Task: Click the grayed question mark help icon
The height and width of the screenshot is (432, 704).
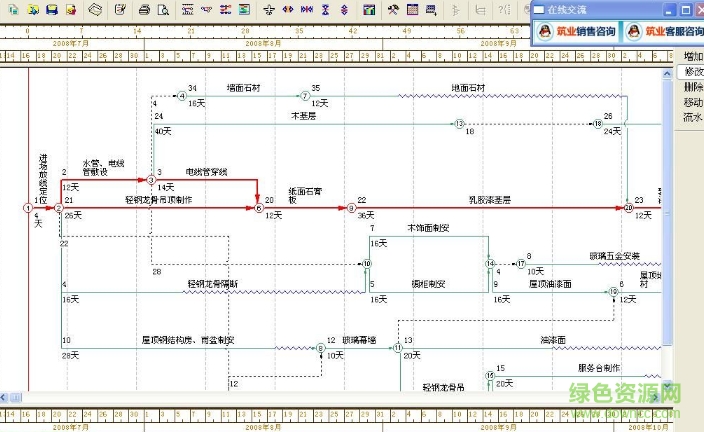Action: tap(504, 9)
